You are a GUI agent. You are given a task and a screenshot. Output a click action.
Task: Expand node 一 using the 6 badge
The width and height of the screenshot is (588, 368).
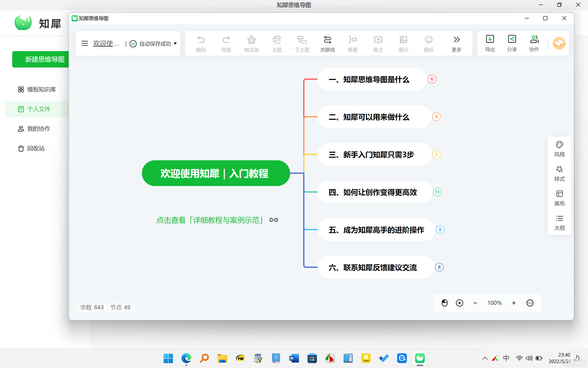432,79
